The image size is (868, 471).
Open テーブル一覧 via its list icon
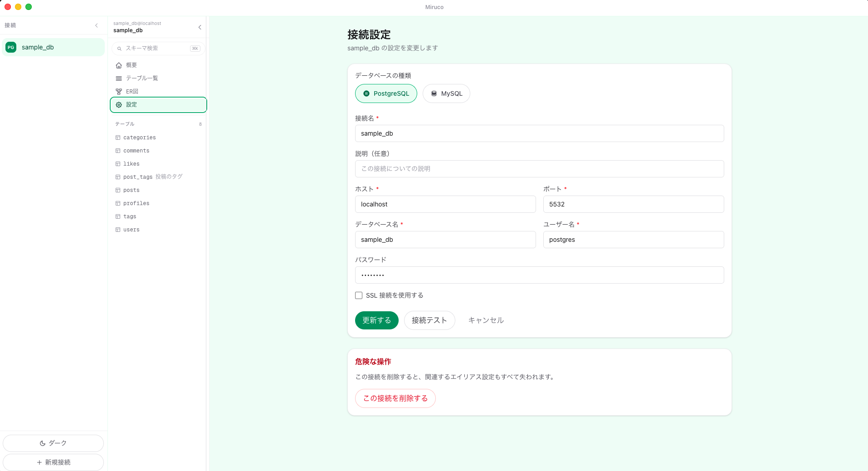(118, 78)
